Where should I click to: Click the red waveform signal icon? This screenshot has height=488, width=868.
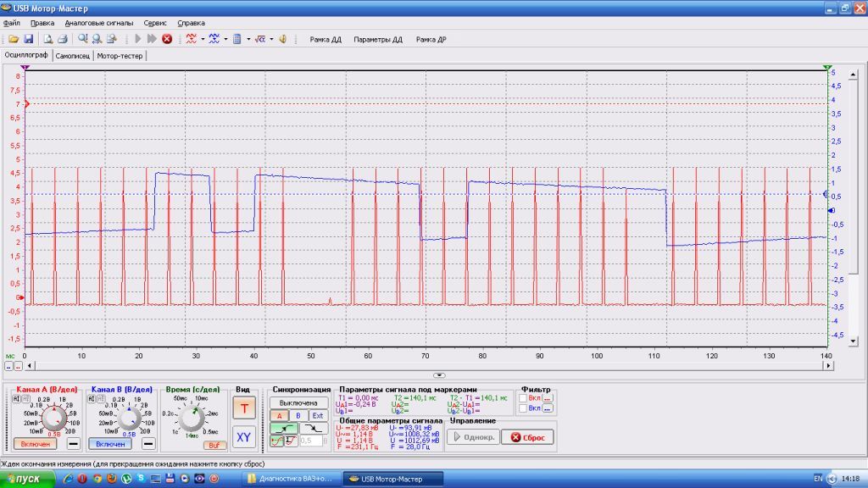pos(192,39)
